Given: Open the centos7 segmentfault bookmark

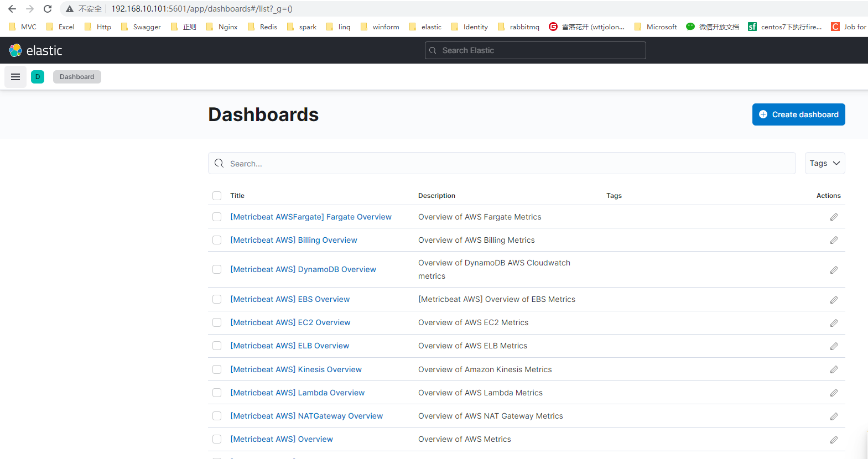Looking at the screenshot, I should [784, 27].
